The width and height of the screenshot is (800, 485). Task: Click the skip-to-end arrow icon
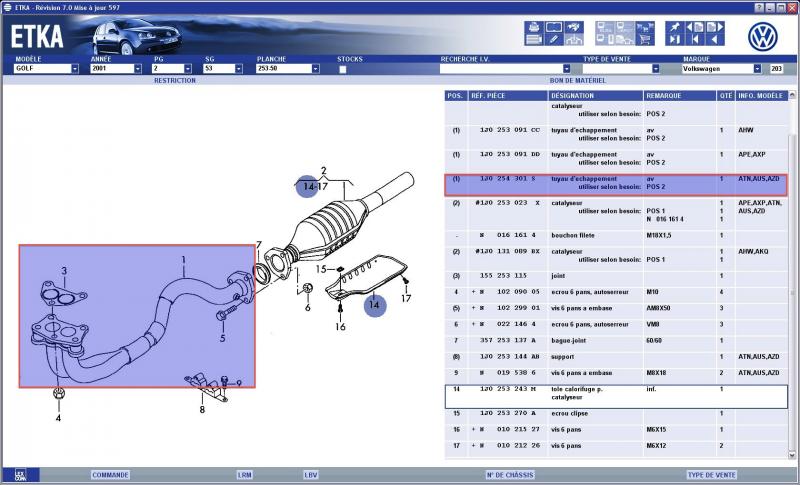pyautogui.click(x=674, y=40)
